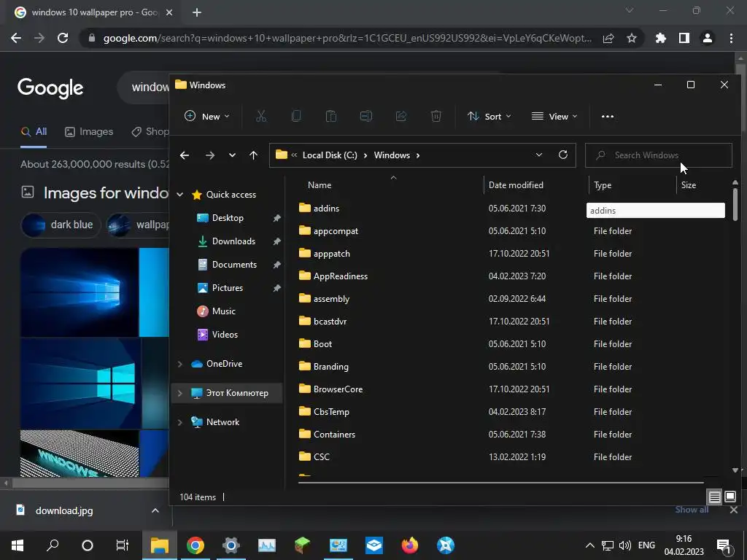Click first Windows 10 wallpaper thumbnail
Screen dimensions: 747x560
click(79, 292)
